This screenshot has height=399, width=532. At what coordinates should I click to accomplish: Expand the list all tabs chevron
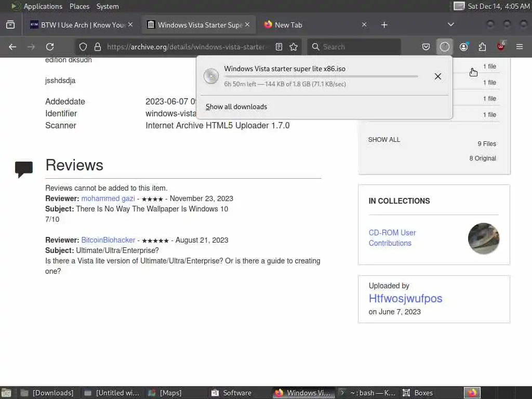(450, 24)
